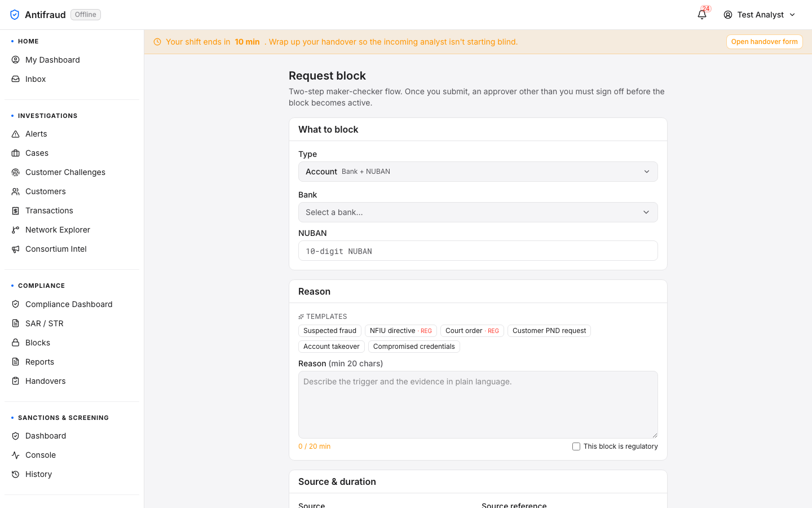
Task: Click the 'Request block' page heading
Action: [x=327, y=76]
